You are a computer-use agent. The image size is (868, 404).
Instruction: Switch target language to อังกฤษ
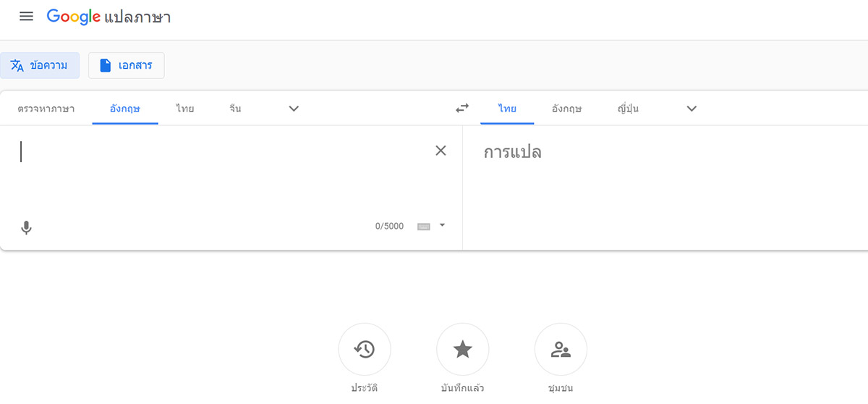coord(566,109)
